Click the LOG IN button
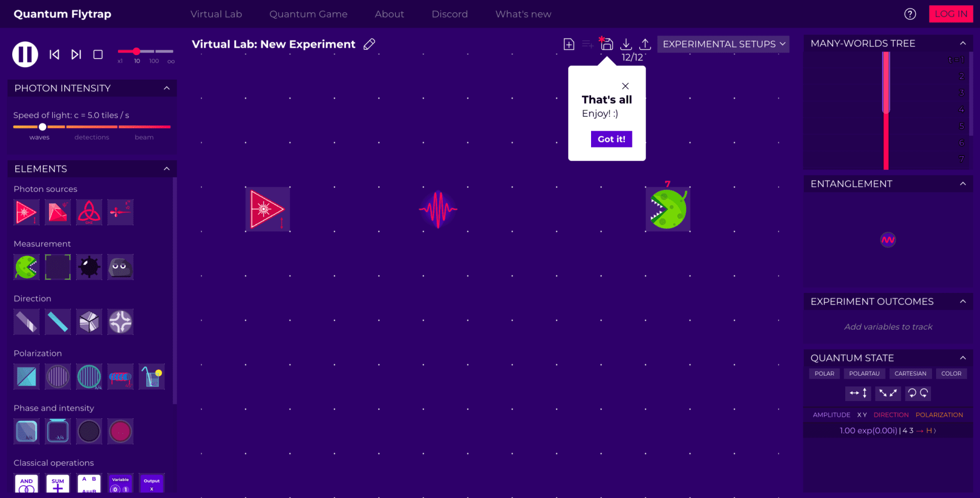The width and height of the screenshot is (980, 498). coord(950,14)
